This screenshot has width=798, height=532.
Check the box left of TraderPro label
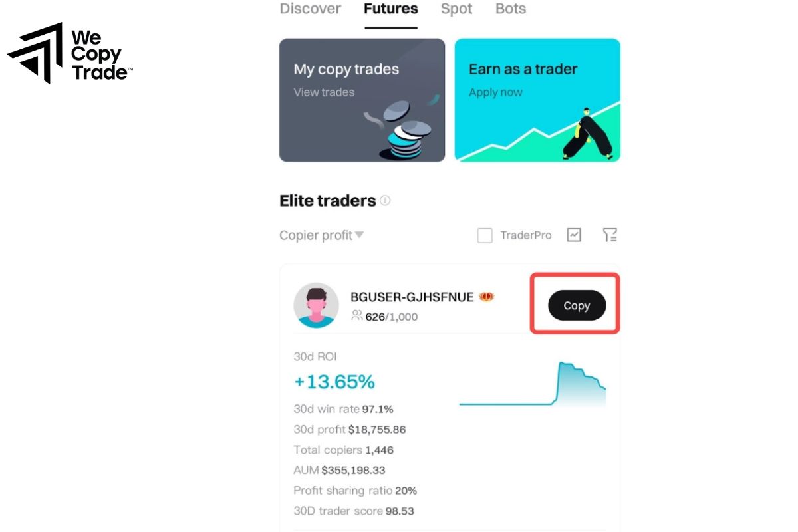[485, 235]
